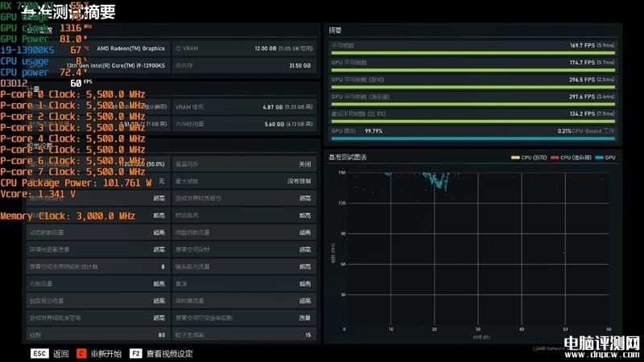This screenshot has height=362, width=644.
Task: Click the red C key icon for 重新开始
Action: point(81,353)
